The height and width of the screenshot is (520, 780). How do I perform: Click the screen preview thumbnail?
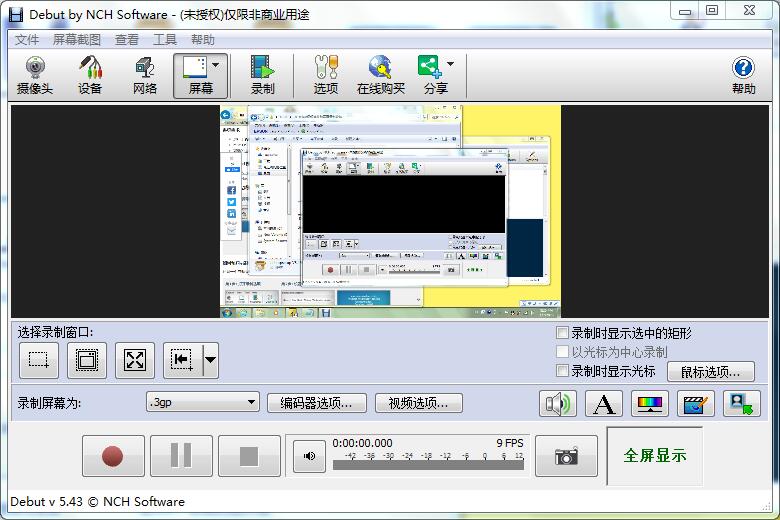tap(390, 211)
